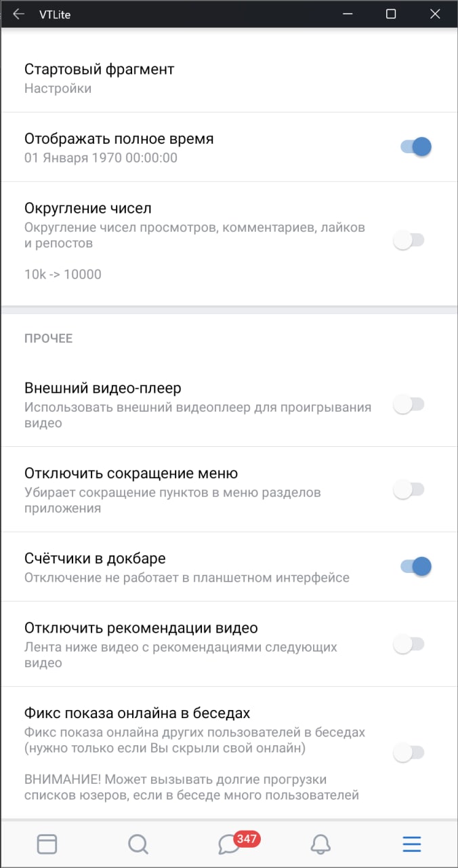
Task: Open the notifications bell icon
Action: (x=320, y=844)
